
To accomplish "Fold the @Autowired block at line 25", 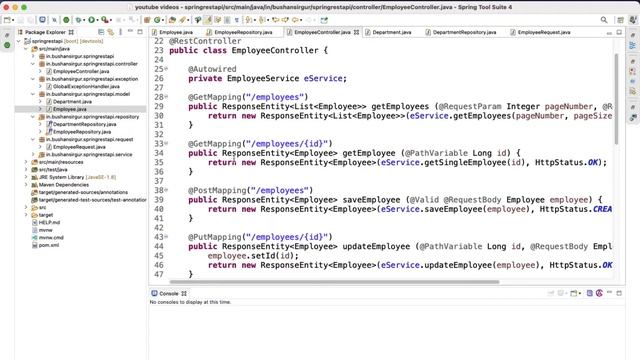I will (166, 69).
